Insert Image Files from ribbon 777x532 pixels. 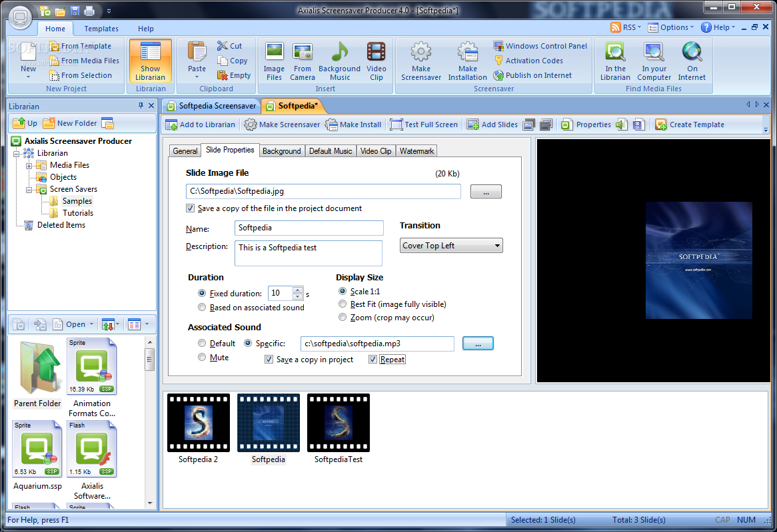pyautogui.click(x=274, y=61)
